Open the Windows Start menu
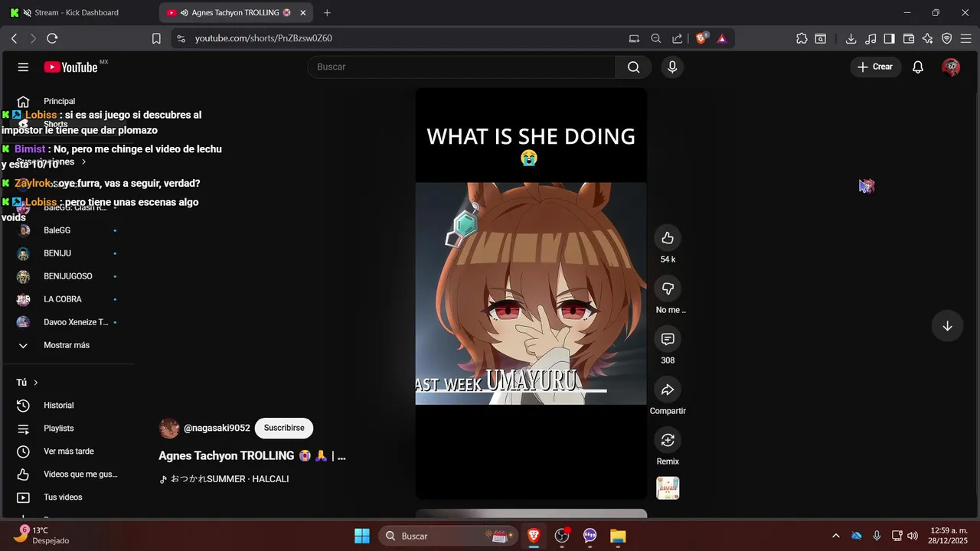 pyautogui.click(x=362, y=536)
